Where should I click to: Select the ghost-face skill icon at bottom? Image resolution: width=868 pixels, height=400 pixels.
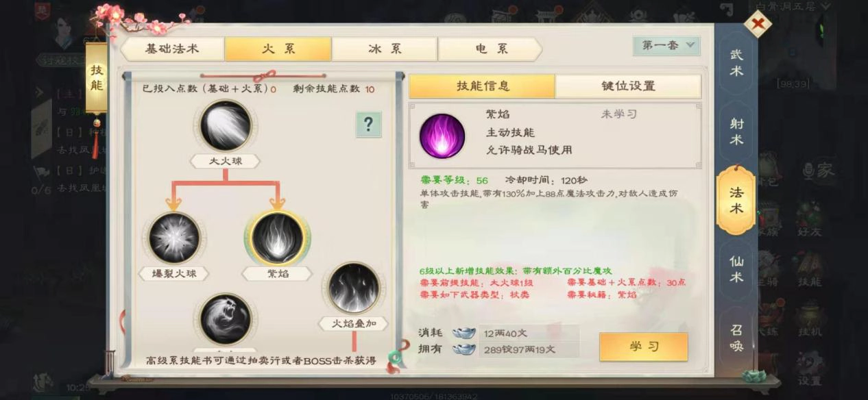(226, 318)
